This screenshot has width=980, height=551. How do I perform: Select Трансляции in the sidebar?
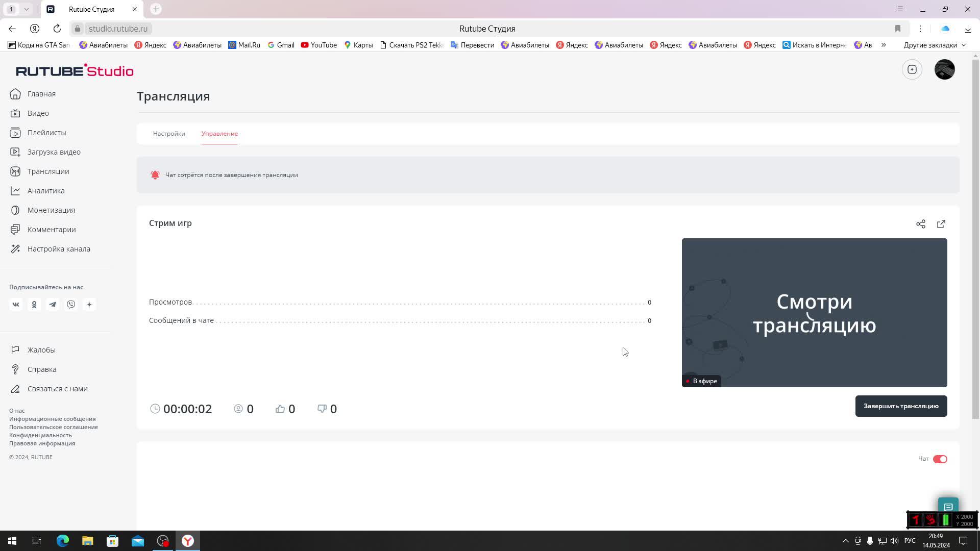tap(39, 171)
